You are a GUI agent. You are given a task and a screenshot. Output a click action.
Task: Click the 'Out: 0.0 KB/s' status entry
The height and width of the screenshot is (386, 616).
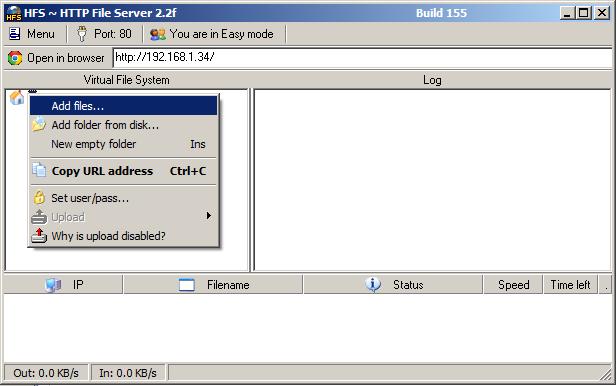[x=46, y=373]
